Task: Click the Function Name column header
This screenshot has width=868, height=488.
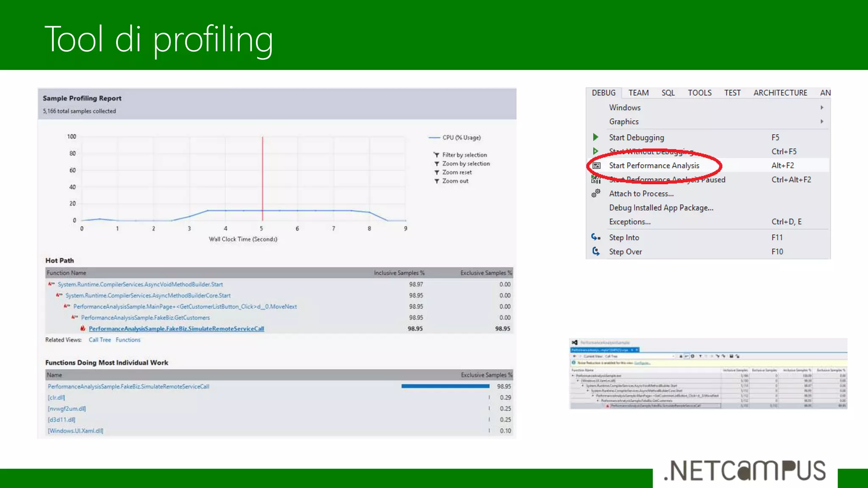Action: click(x=67, y=273)
